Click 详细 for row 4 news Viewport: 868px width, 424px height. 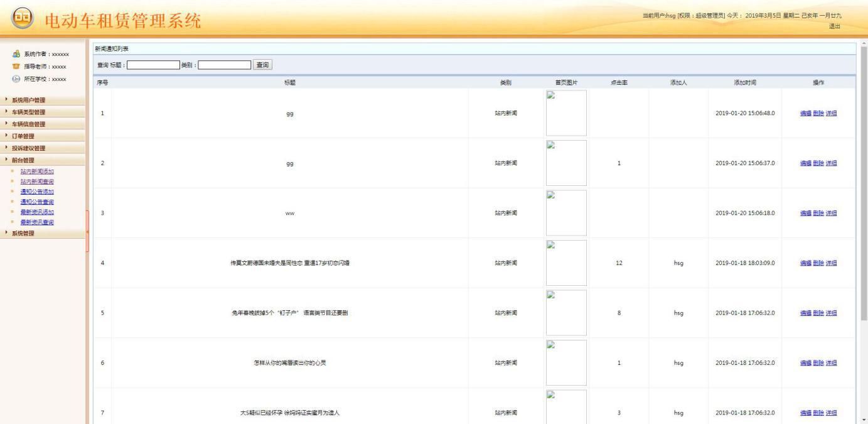[831, 263]
